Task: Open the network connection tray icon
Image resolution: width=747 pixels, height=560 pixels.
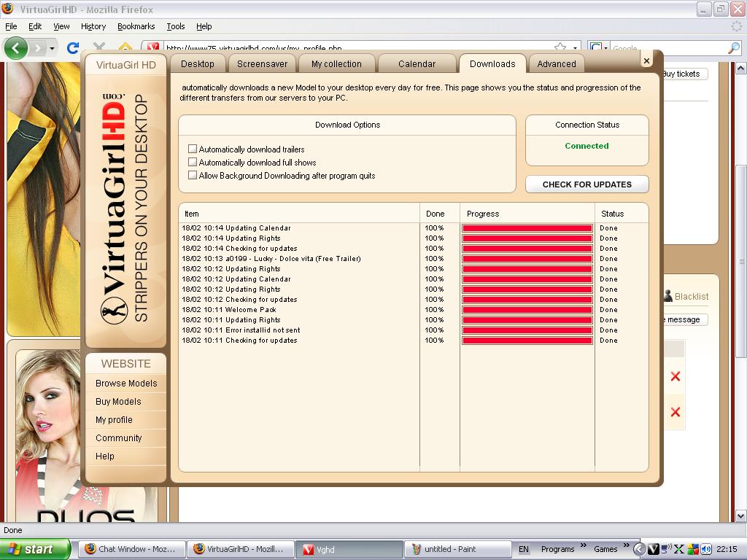Action: 666,549
